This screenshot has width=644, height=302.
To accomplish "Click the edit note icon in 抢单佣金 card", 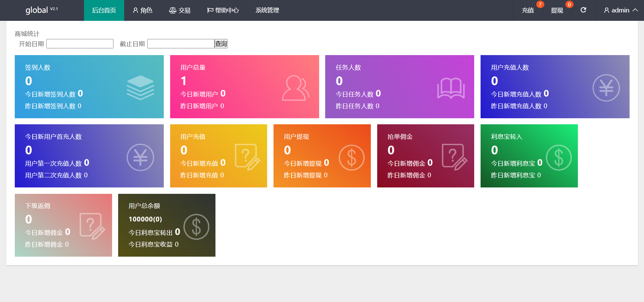I will (x=454, y=157).
